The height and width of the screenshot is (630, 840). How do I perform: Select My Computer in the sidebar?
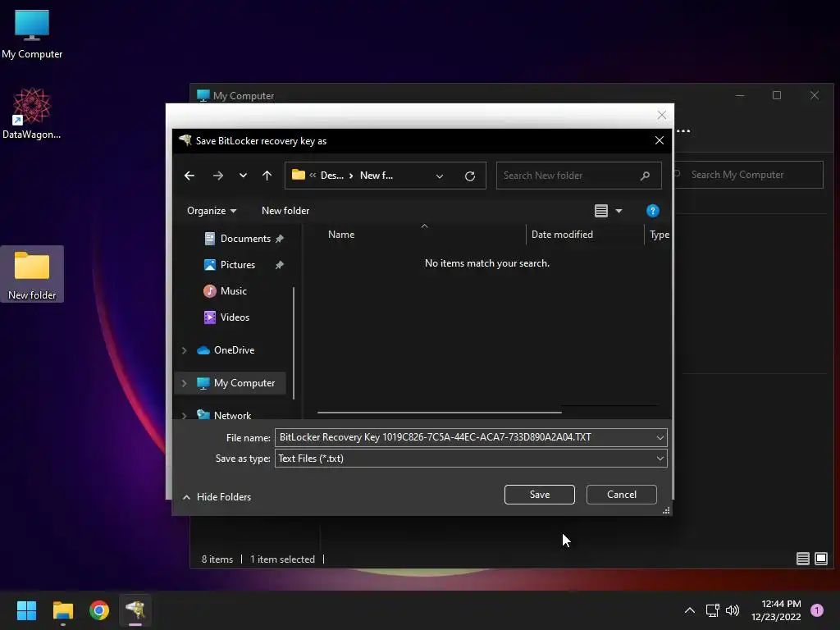click(244, 383)
